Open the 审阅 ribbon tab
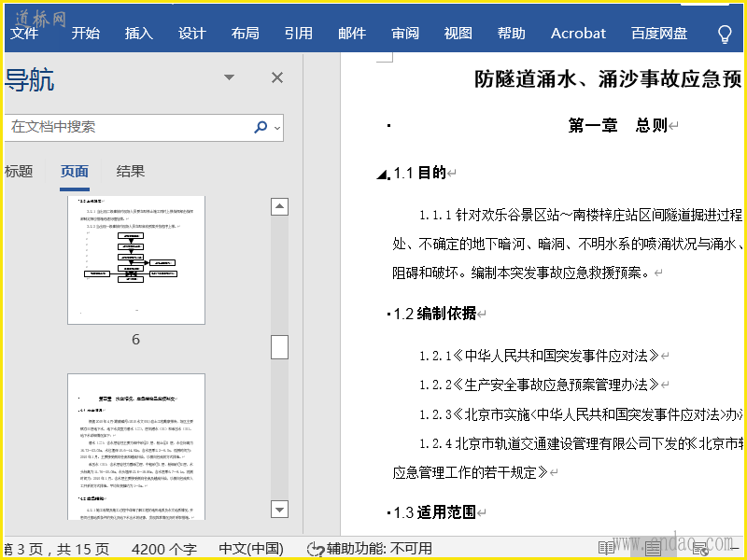This screenshot has height=560, width=747. (405, 33)
